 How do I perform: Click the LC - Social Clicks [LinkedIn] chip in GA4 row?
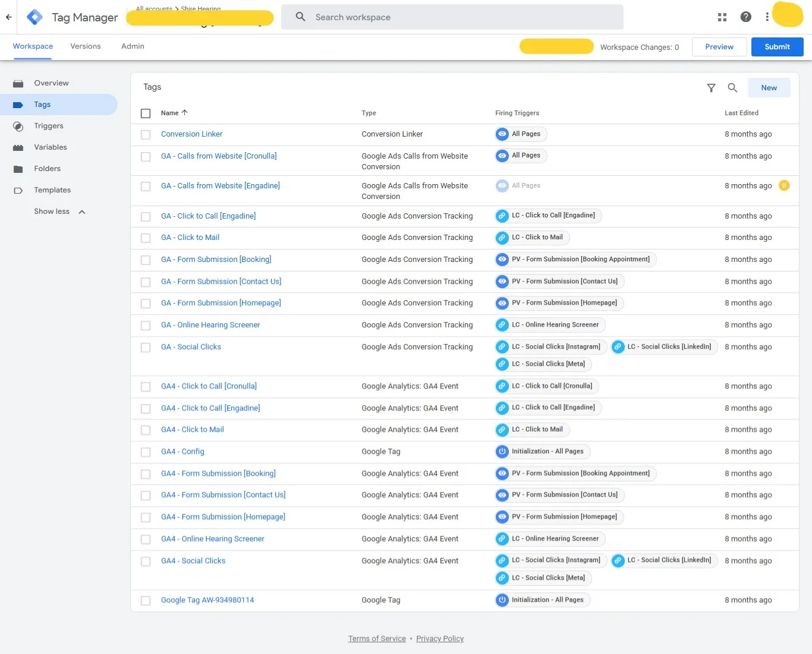pyautogui.click(x=664, y=560)
